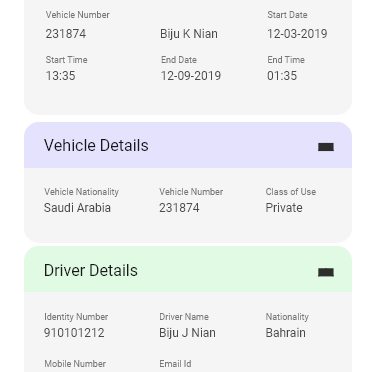Click the Start Time value 13:35
This screenshot has width=375, height=372.
coord(60,76)
